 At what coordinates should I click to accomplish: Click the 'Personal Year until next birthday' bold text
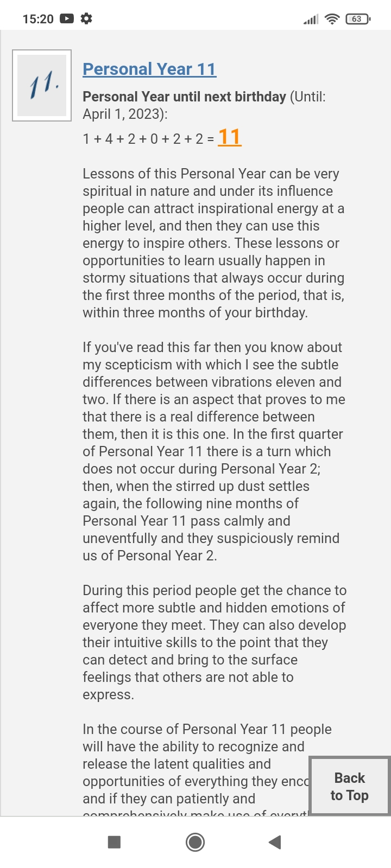(x=184, y=97)
